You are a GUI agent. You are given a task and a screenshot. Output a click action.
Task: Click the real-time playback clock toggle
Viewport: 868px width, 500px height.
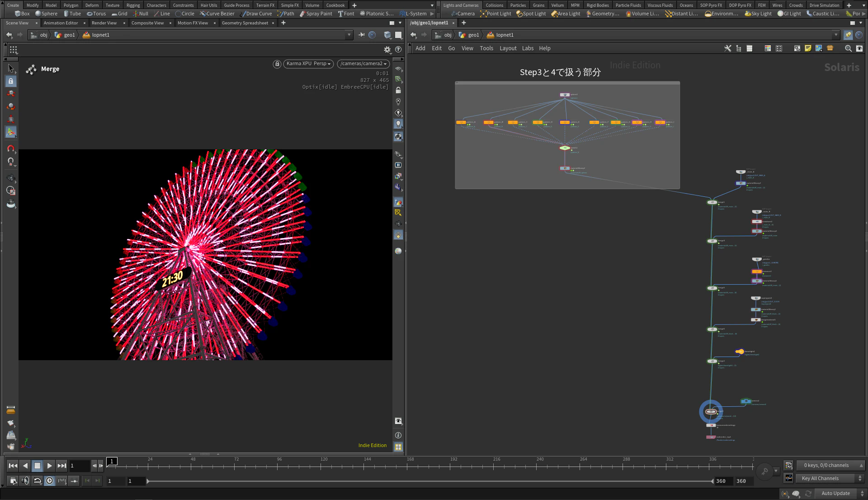click(x=50, y=481)
